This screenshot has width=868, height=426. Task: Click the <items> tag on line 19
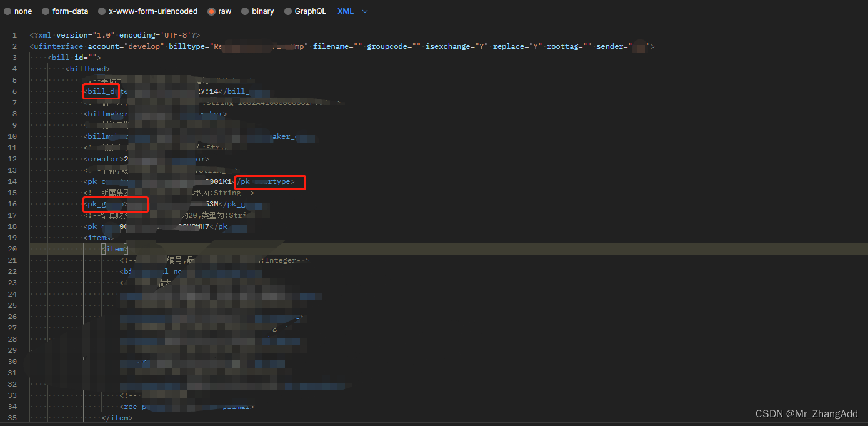click(98, 237)
